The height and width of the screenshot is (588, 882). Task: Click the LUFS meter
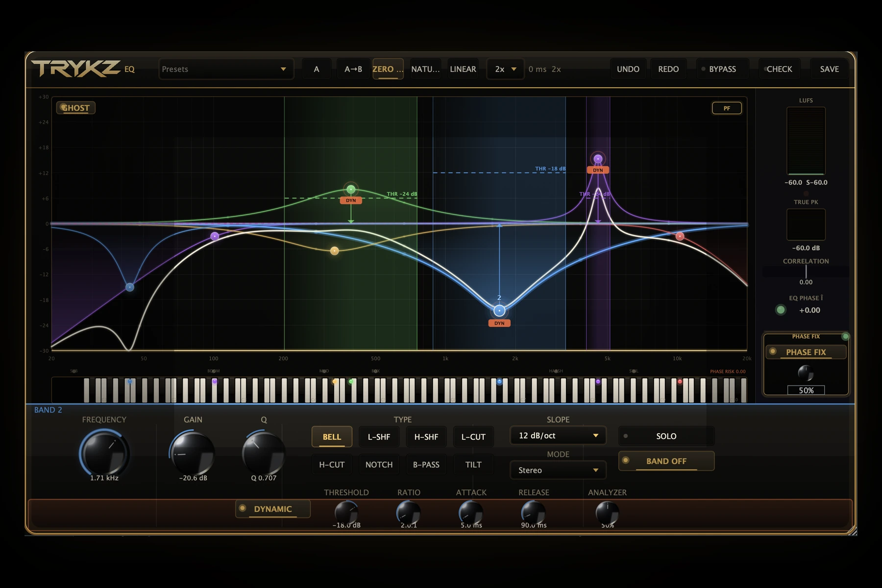(806, 141)
